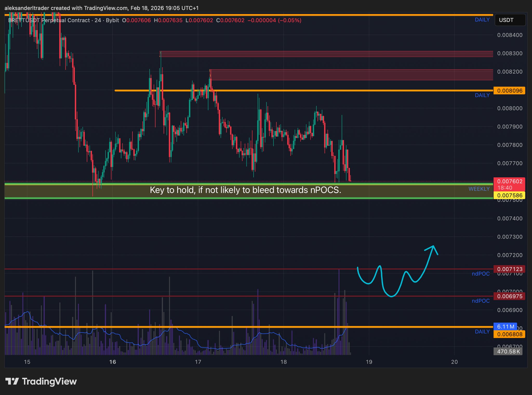This screenshot has width=532, height=395.
Task: Click the blue 6.11 M volume label
Action: coord(505,327)
